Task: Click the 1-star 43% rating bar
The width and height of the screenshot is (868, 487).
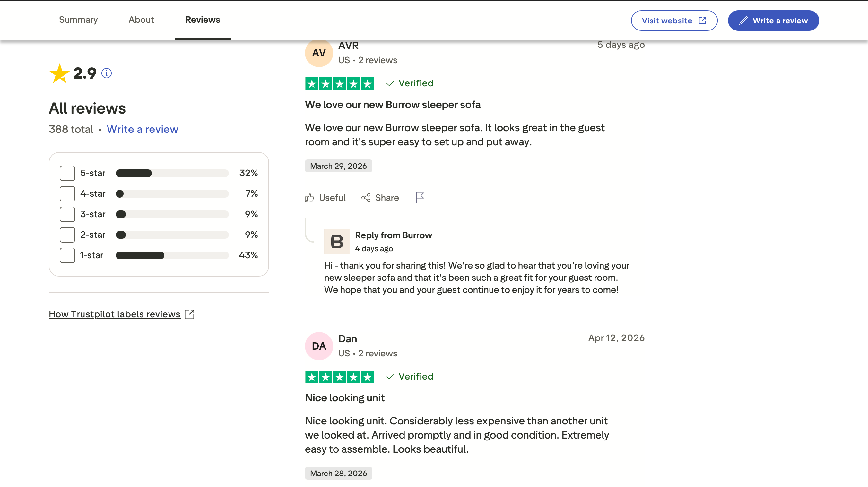Action: [172, 255]
